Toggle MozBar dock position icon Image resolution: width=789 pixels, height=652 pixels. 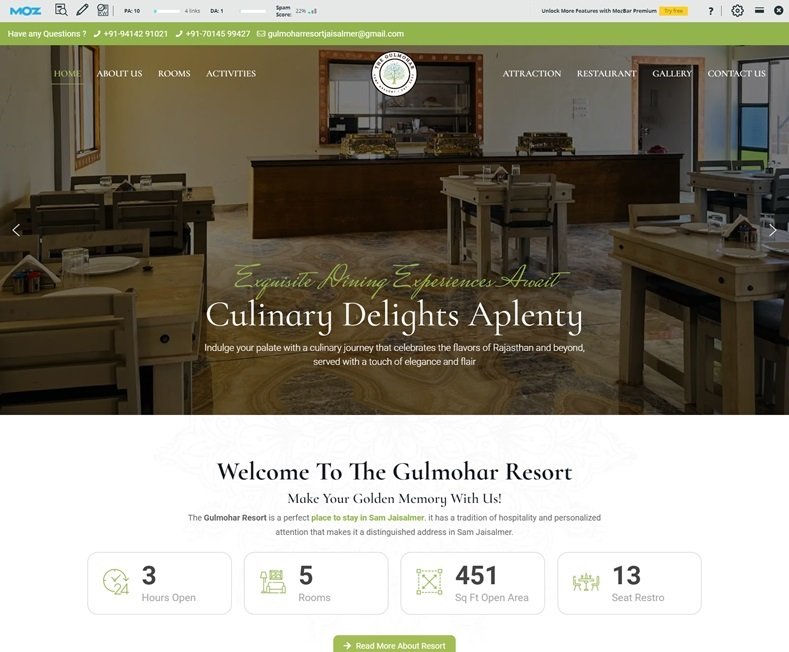pyautogui.click(x=759, y=11)
